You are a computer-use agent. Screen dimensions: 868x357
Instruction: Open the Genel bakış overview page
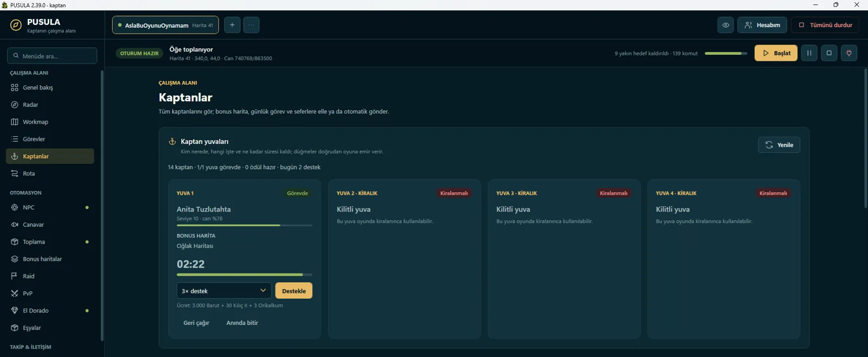[50, 87]
